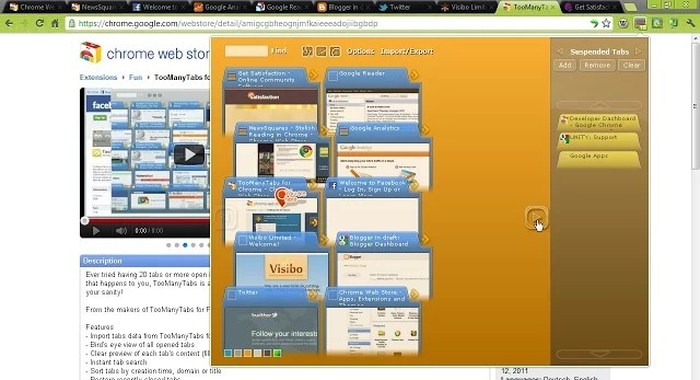Screen dimensions: 700x380
Task: Click the bookmark star in address bar
Action: (x=606, y=23)
